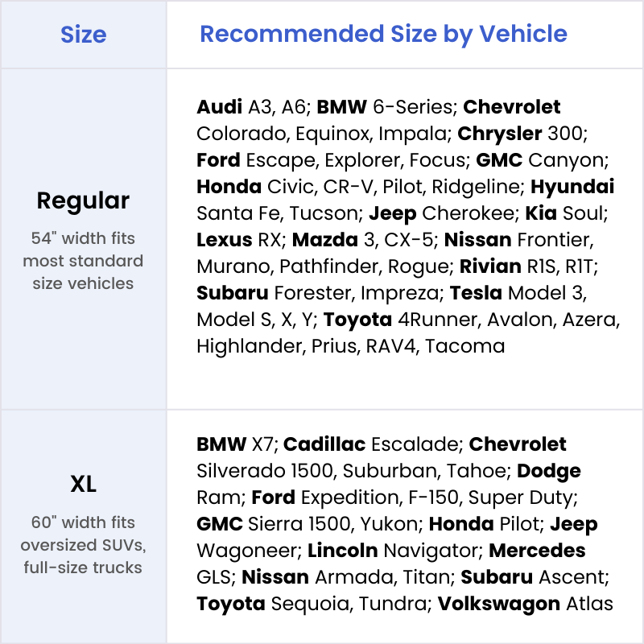Click the "Tesla" brand name
Screen dimensions: 644x644
476,293
